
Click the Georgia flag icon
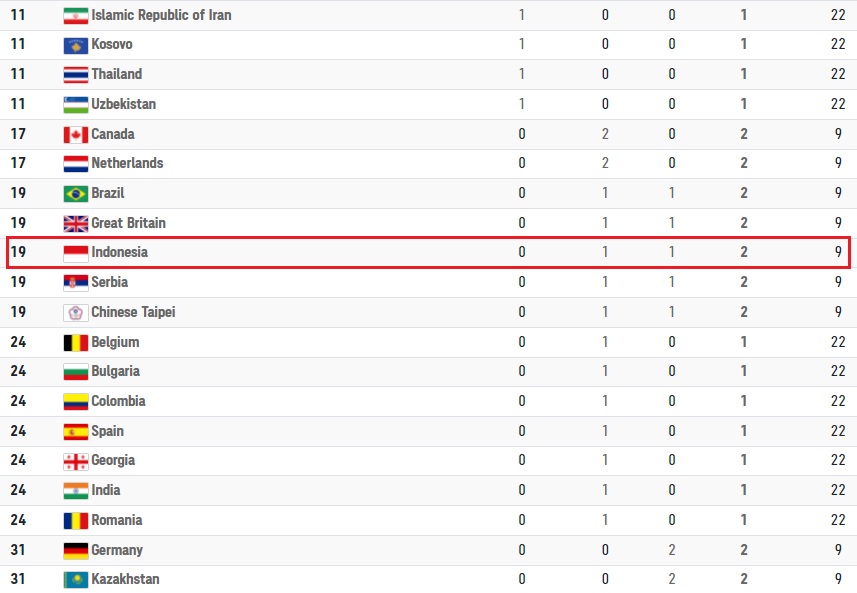coord(75,461)
